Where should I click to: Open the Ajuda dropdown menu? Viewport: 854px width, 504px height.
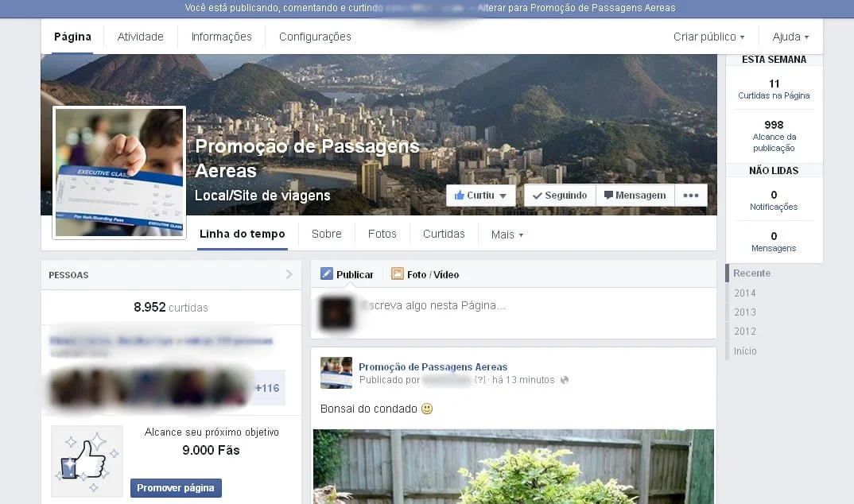click(x=790, y=37)
